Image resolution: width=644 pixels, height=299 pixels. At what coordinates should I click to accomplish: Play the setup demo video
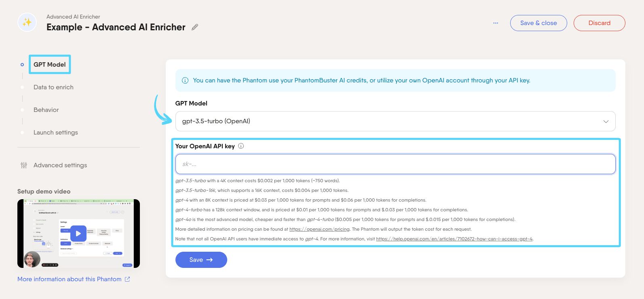tap(78, 233)
